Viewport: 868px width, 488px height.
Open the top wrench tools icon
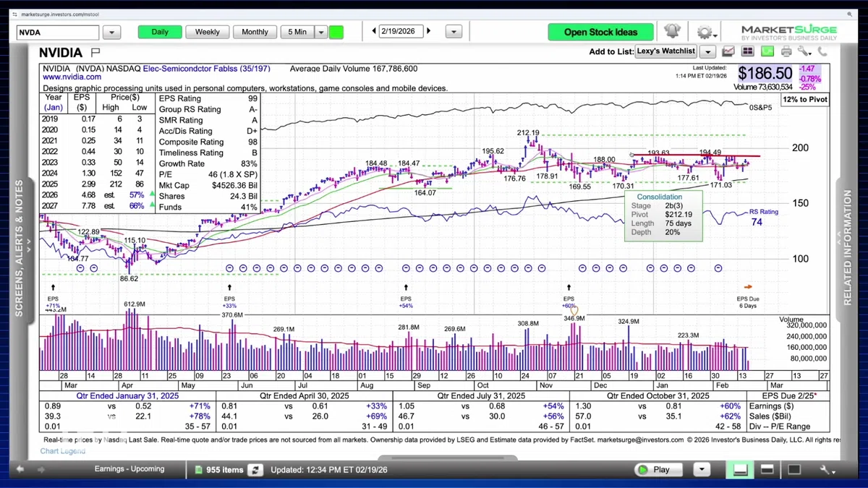(x=804, y=51)
